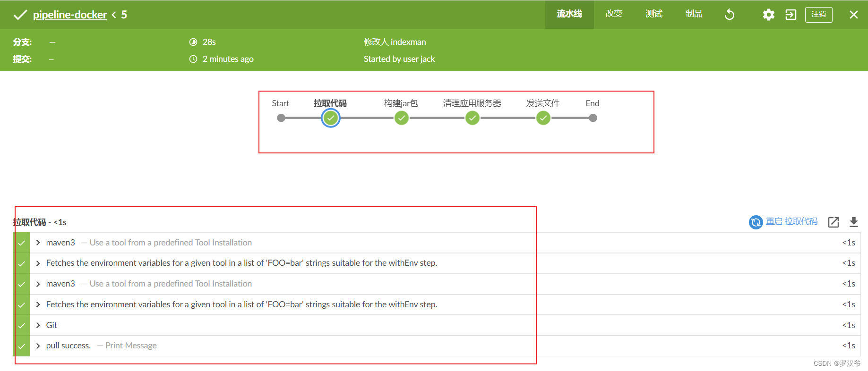Image resolution: width=868 pixels, height=371 pixels.
Task: Click the green success checkmark in header
Action: [20, 15]
